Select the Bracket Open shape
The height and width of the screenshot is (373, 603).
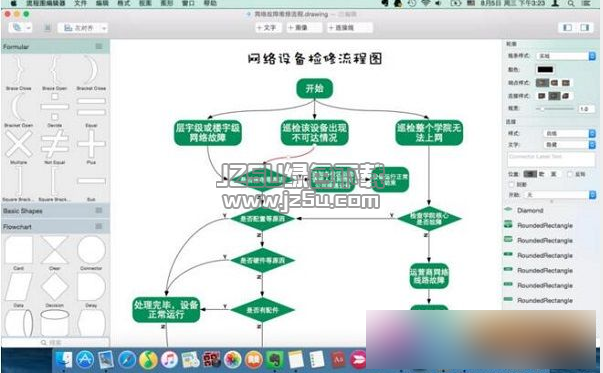(x=18, y=107)
